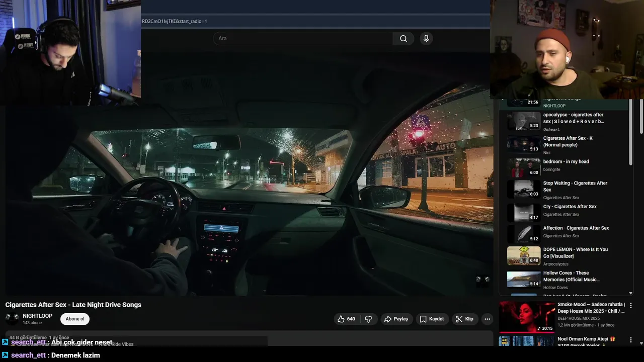The height and width of the screenshot is (362, 644).
Task: Click the search magnifier icon
Action: [x=404, y=39]
